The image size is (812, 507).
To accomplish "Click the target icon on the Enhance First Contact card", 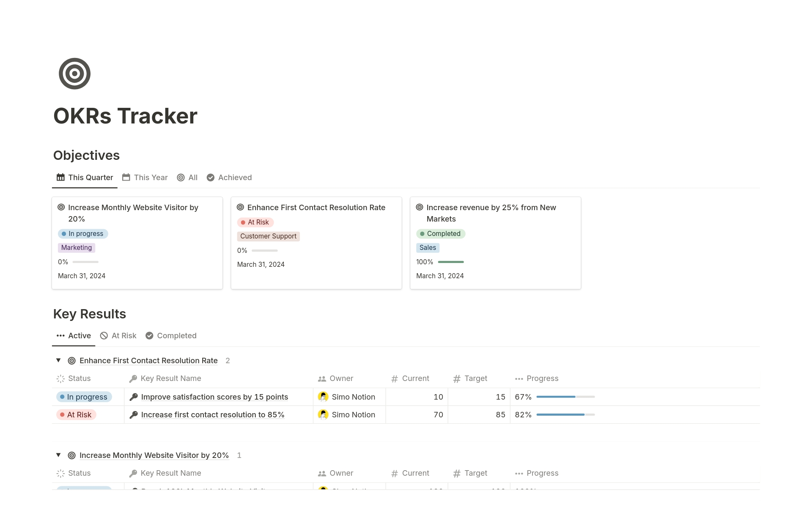I will (240, 207).
